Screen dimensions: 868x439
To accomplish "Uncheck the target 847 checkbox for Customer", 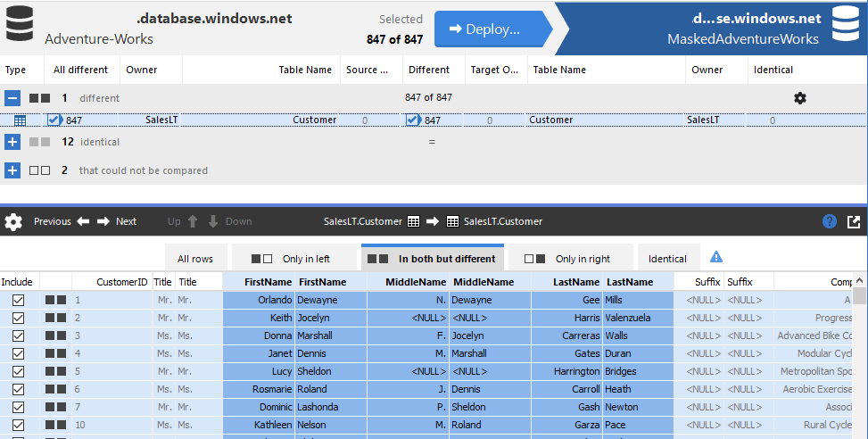I will point(412,120).
